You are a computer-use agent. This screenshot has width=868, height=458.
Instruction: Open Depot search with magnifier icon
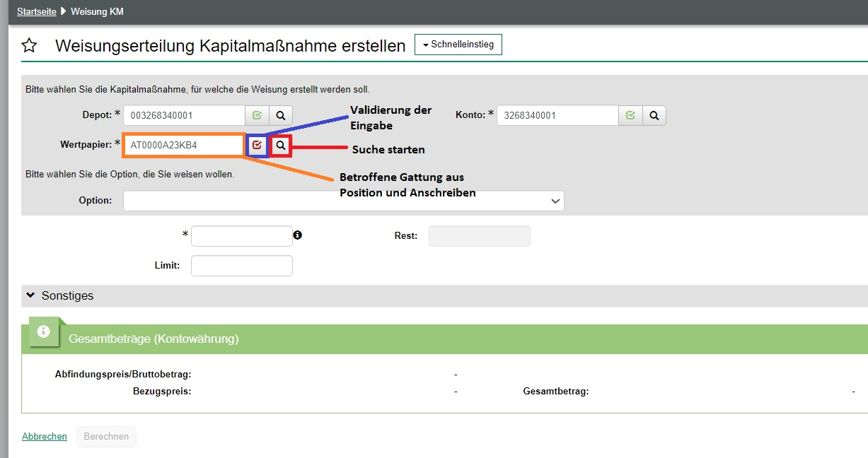(281, 115)
